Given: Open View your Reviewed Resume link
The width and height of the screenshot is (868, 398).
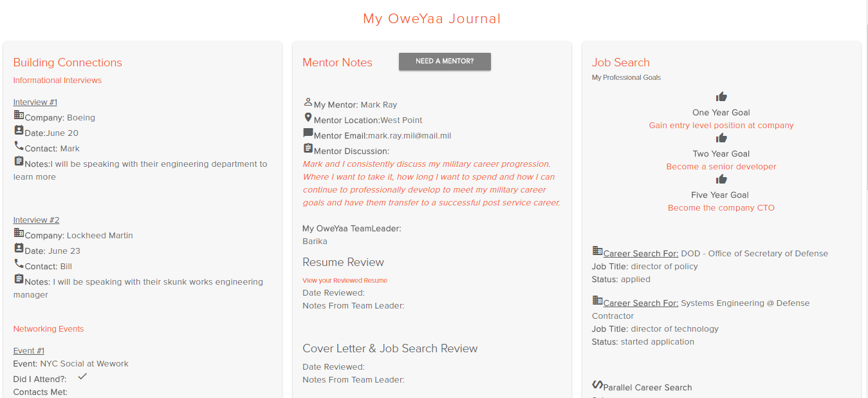Looking at the screenshot, I should tap(345, 280).
